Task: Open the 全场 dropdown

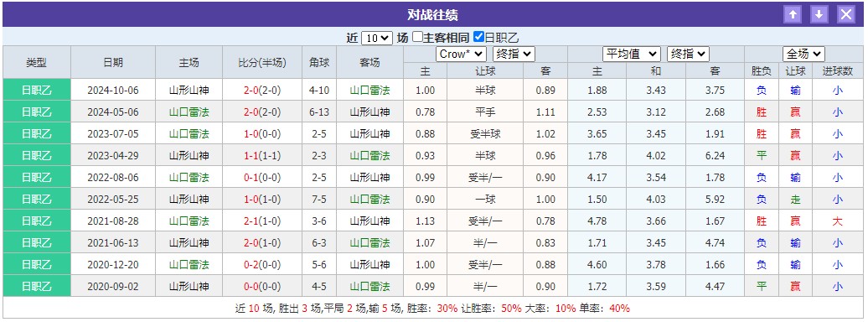Action: pos(803,54)
